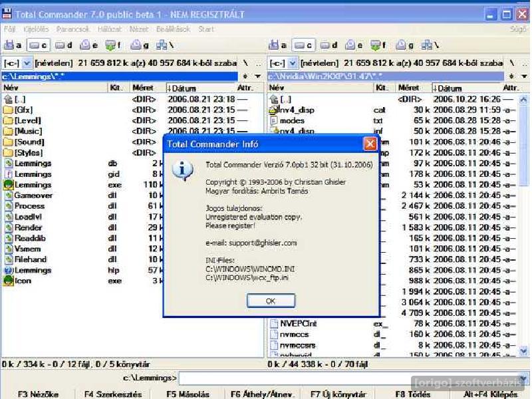Select drive c in left panel

coord(38,45)
